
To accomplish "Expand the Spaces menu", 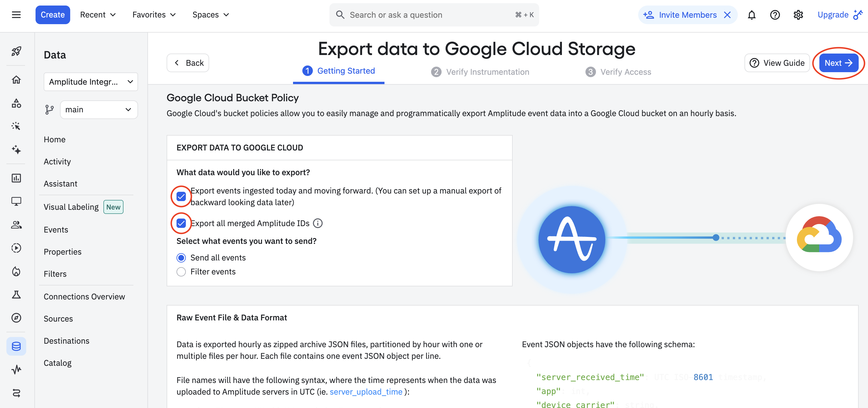I will coord(211,15).
